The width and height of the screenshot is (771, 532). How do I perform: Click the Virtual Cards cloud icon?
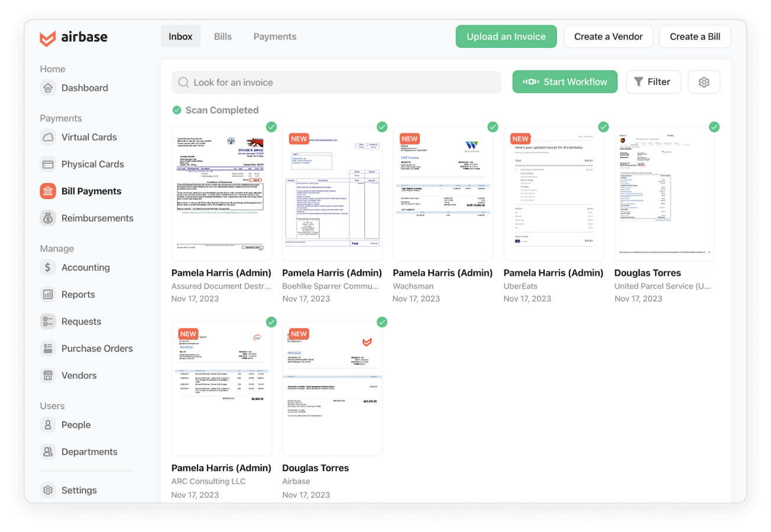[48, 137]
